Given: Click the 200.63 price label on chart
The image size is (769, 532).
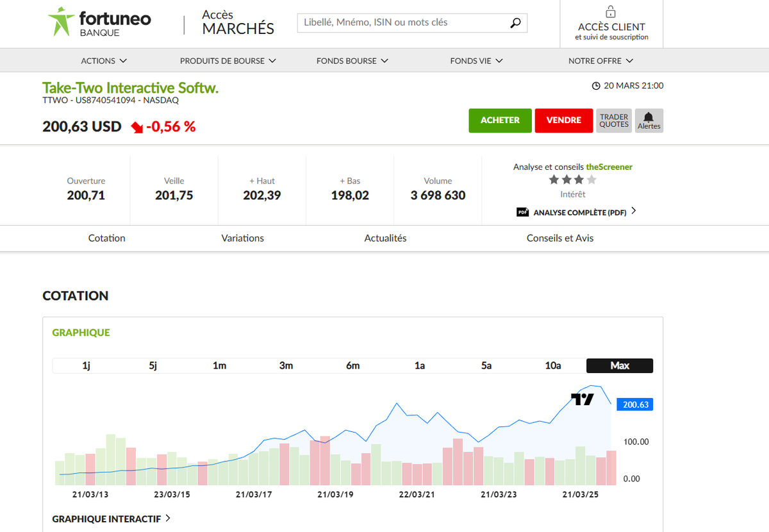Looking at the screenshot, I should click(635, 404).
